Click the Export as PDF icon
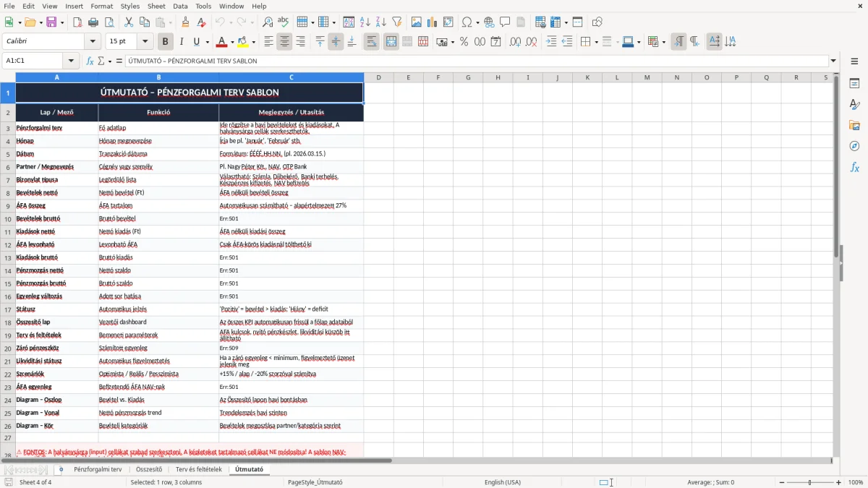 (x=77, y=22)
